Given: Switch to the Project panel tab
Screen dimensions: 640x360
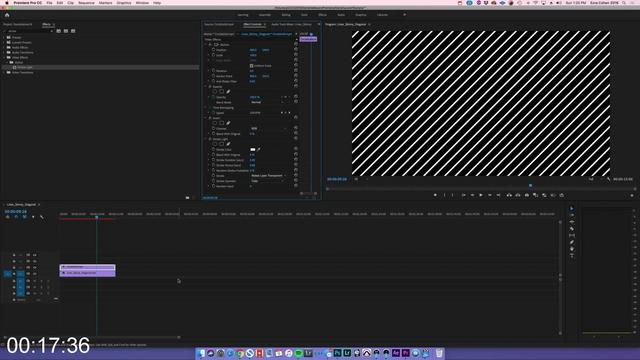Looking at the screenshot, I should [18, 24].
